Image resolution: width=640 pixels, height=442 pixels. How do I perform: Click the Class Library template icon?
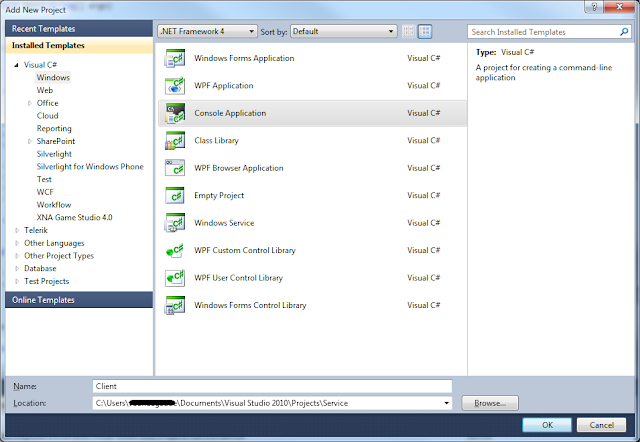[x=175, y=140]
